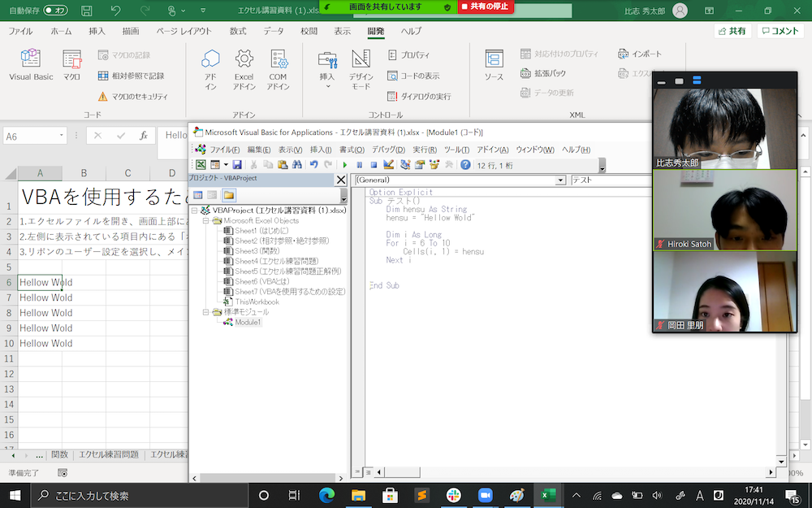Click the Find binoculars icon in VBA toolbar
This screenshot has width=812, height=508.
coord(296,165)
